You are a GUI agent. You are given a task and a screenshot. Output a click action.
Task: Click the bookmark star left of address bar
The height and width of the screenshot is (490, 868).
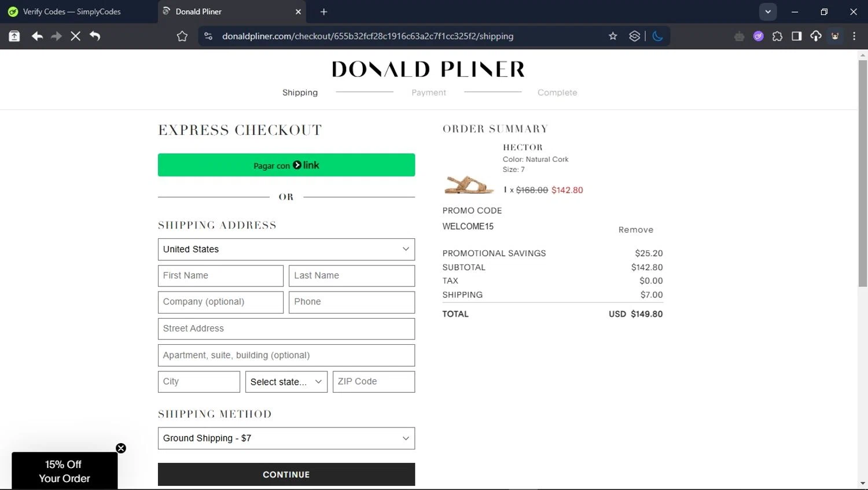tap(182, 36)
